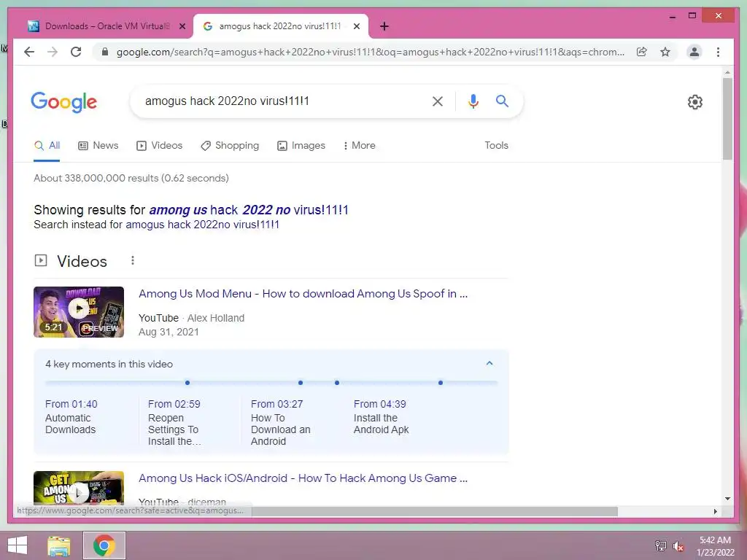Bookmark this page with star
The image size is (747, 560).
[665, 52]
